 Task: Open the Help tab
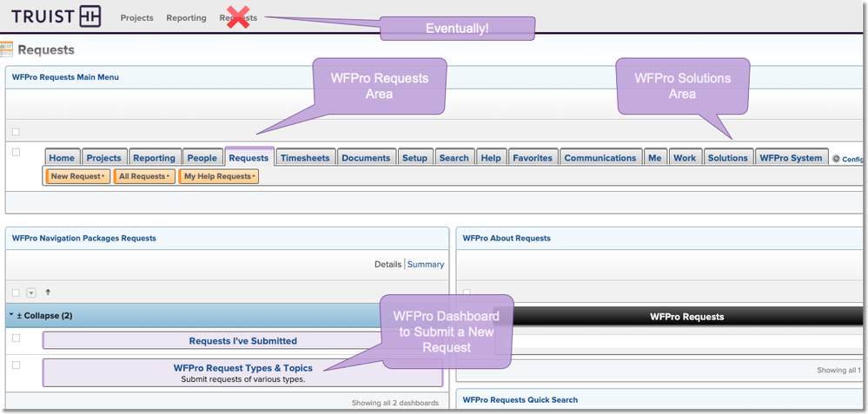point(490,158)
